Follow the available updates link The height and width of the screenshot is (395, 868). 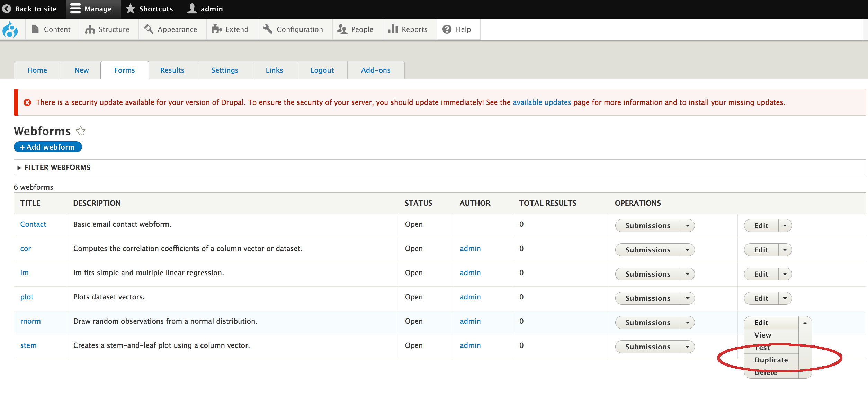point(542,102)
